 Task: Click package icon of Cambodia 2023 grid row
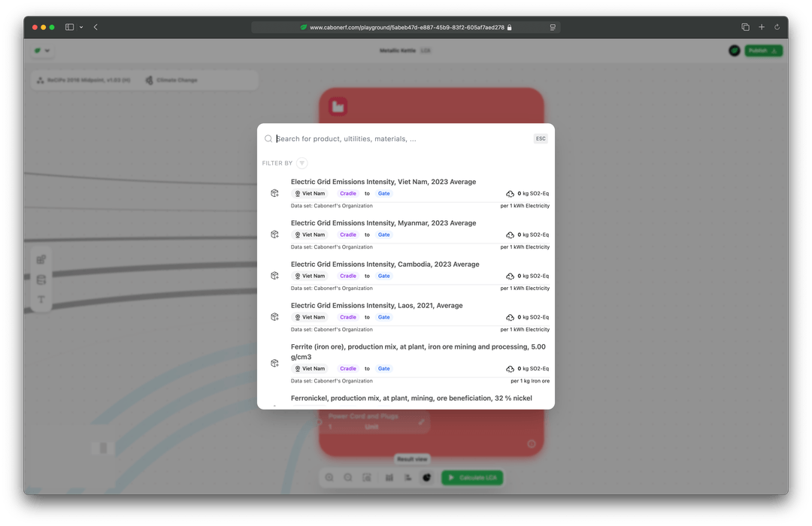275,276
